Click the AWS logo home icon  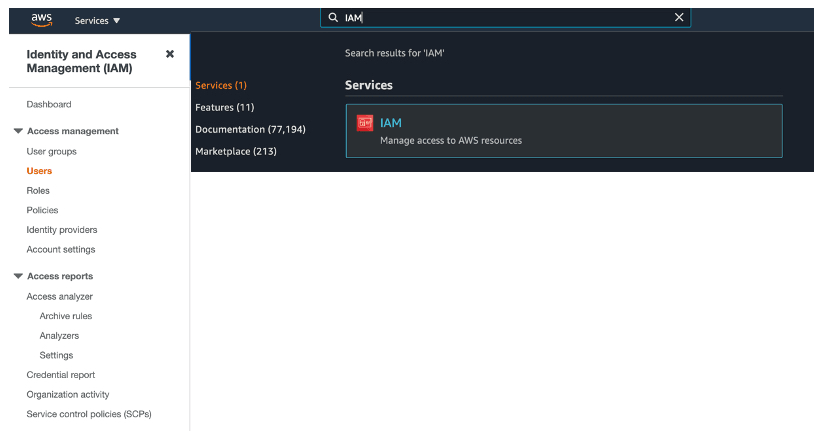point(41,20)
